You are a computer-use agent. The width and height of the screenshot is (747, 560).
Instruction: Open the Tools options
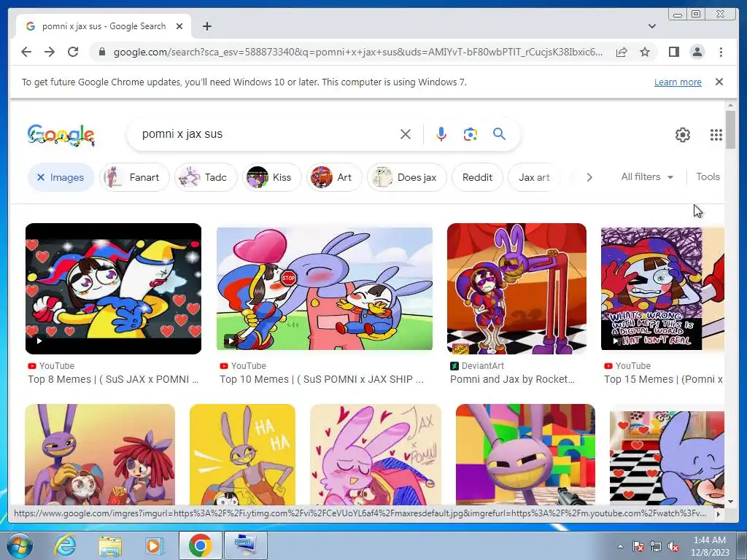point(708,176)
